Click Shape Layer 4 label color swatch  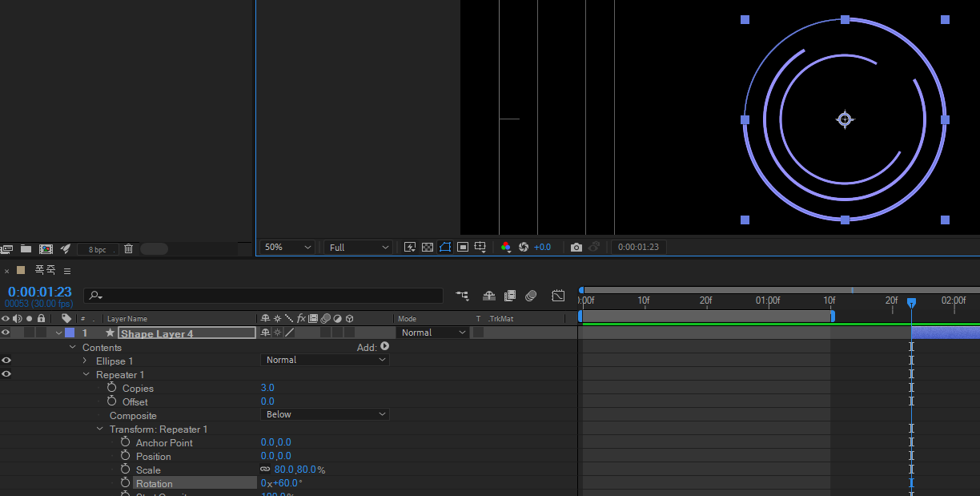pos(70,333)
